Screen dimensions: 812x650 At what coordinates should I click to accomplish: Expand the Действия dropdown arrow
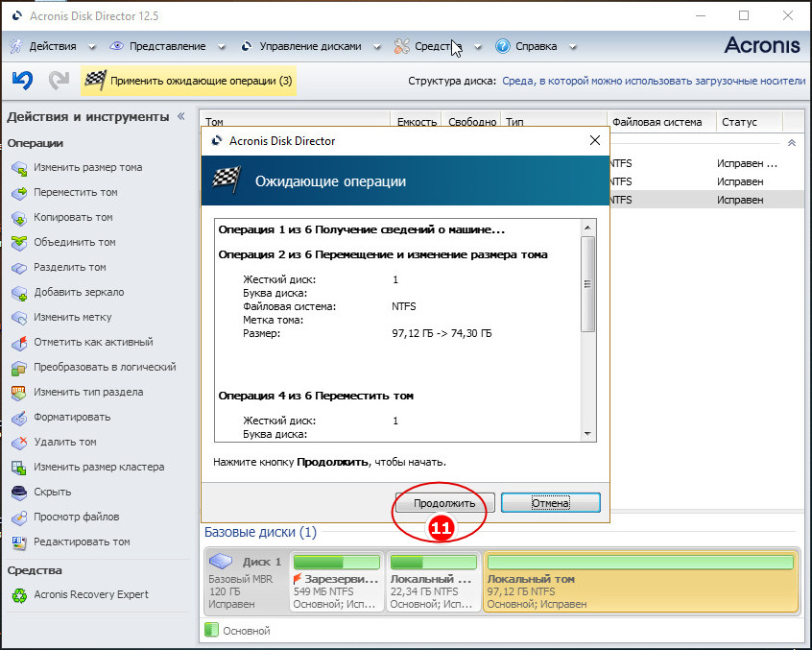coord(92,47)
